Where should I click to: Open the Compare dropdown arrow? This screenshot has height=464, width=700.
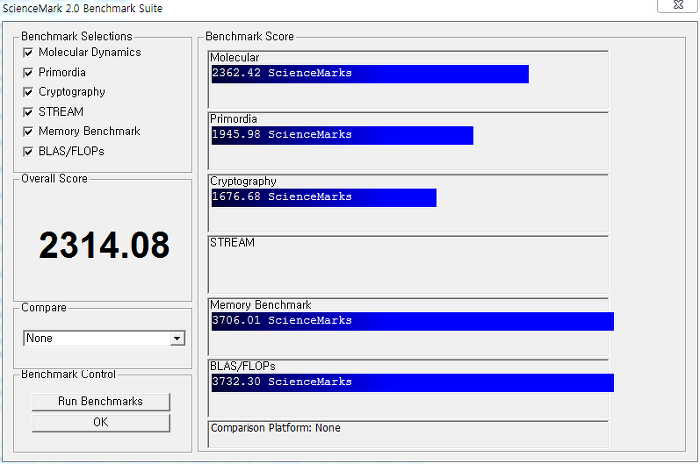click(177, 339)
